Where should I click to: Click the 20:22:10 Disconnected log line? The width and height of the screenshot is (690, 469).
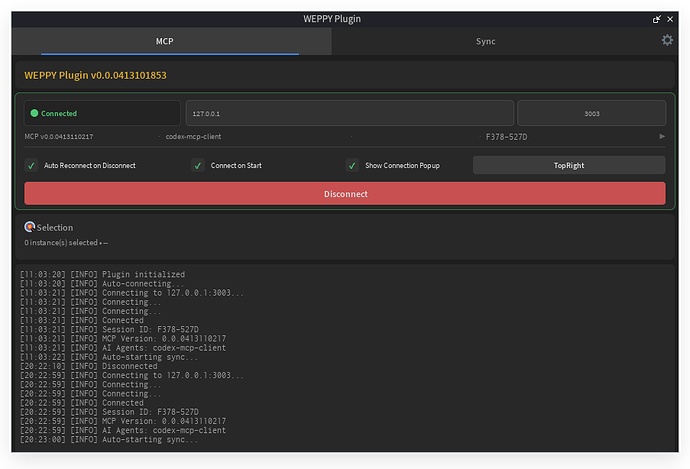click(88, 366)
